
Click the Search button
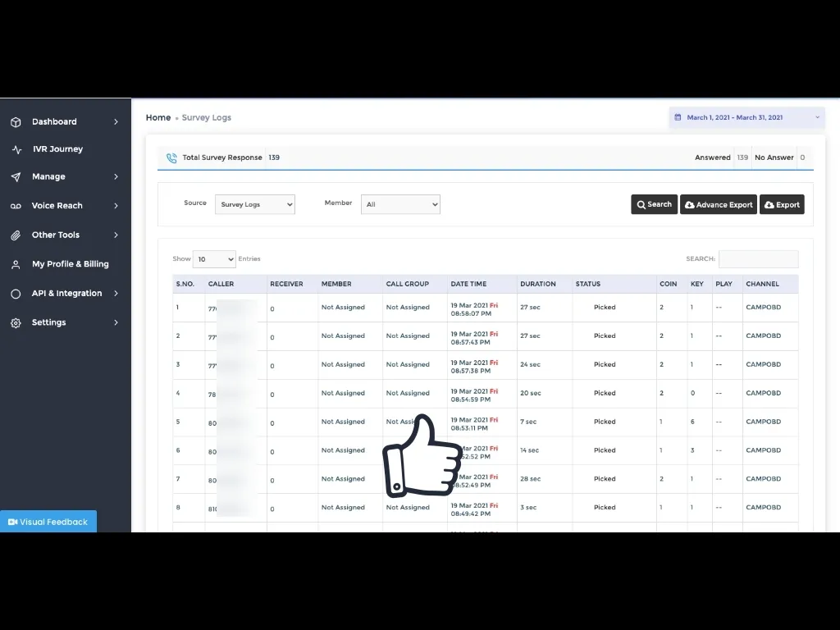[654, 204]
